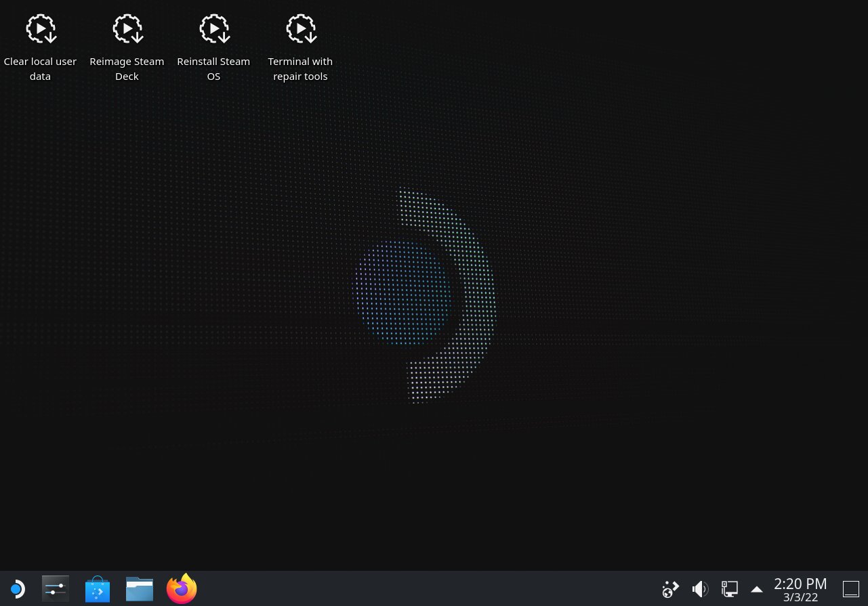The width and height of the screenshot is (868, 606).
Task: Expand hidden system tray icons arrow
Action: (x=757, y=589)
